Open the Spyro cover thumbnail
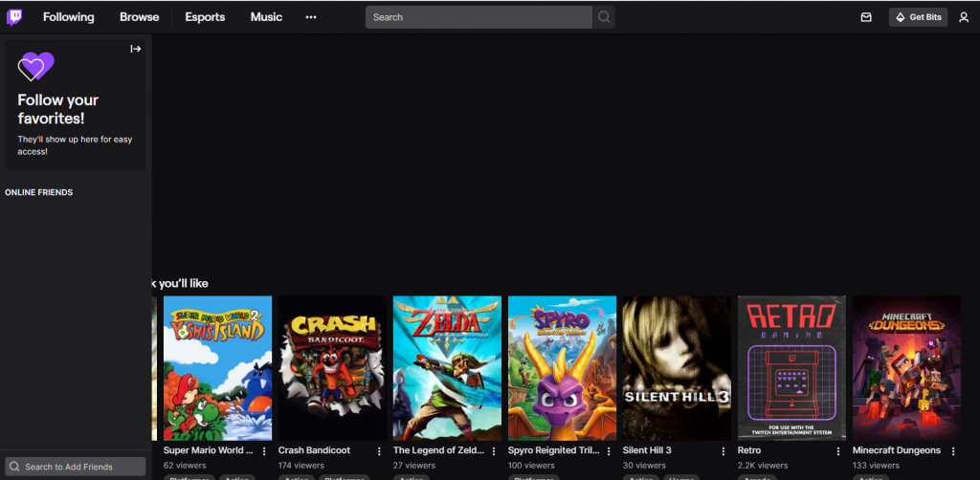 pos(562,368)
